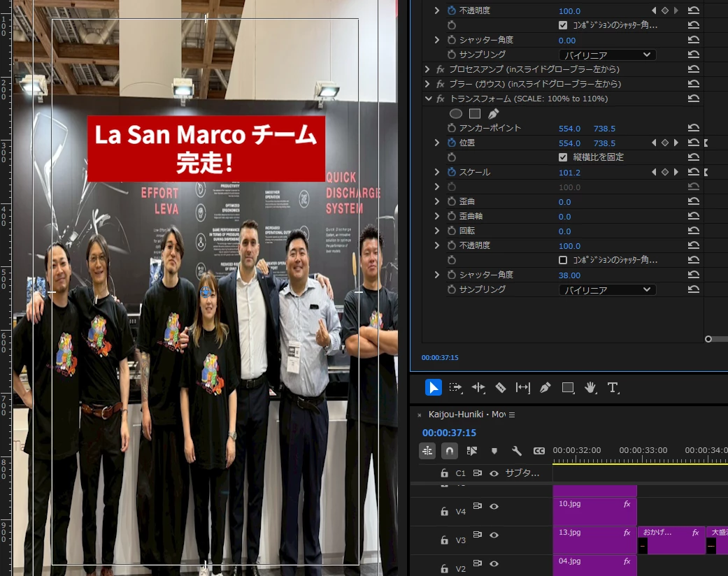Click スケール value 101.2
The image size is (728, 576).
click(569, 173)
